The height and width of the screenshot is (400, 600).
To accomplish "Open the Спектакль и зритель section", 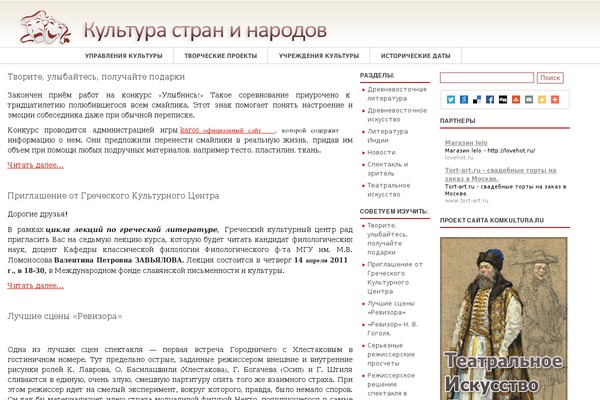I will coord(388,169).
